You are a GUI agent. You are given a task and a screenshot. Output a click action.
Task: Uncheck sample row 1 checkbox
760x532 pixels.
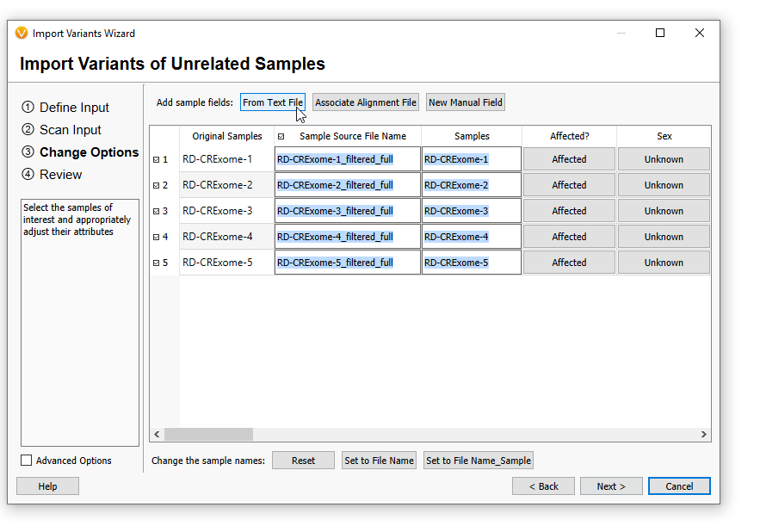click(x=156, y=159)
